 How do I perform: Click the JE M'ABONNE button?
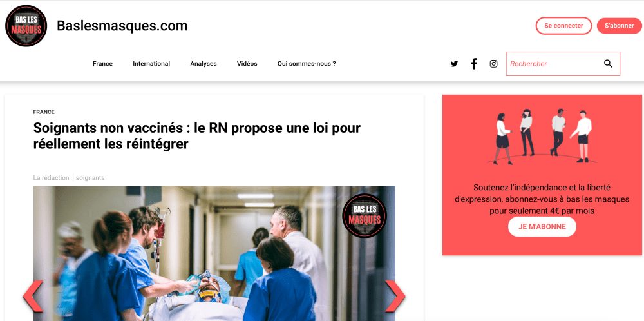(x=542, y=226)
